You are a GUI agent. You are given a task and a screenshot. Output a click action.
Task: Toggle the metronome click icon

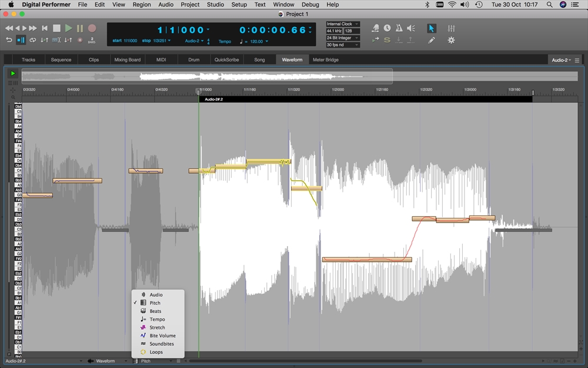point(399,28)
